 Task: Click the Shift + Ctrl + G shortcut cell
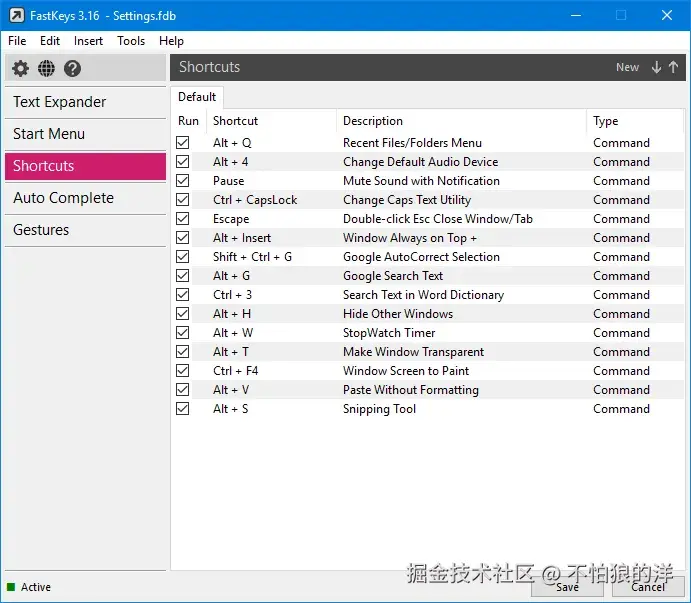point(252,257)
